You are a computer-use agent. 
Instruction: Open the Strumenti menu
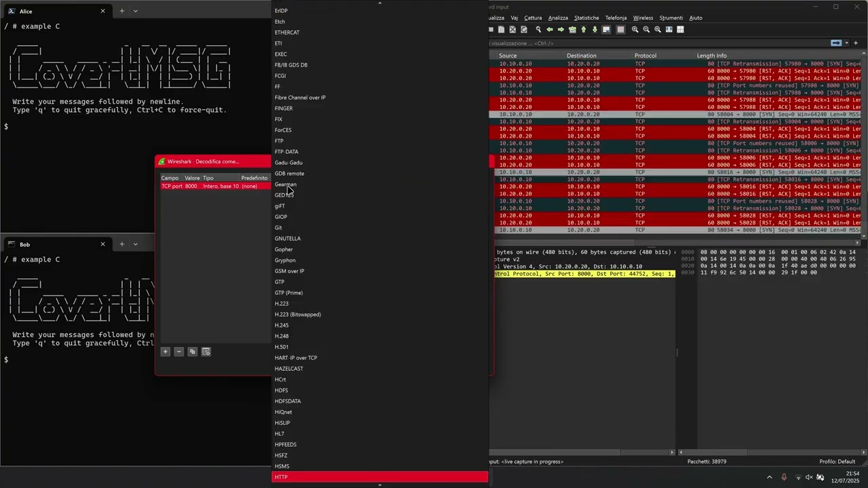671,18
